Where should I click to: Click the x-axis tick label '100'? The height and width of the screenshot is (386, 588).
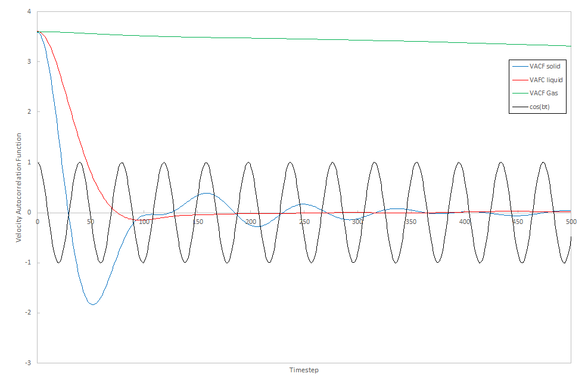144,222
